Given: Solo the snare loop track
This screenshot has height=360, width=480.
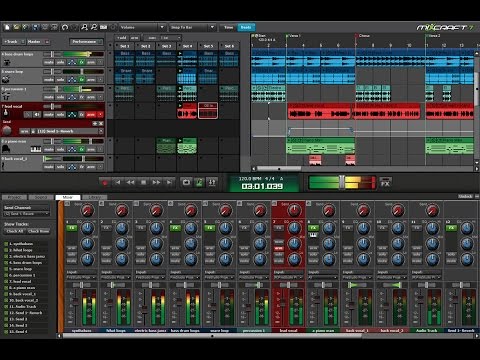Looking at the screenshot, I should tap(60, 80).
